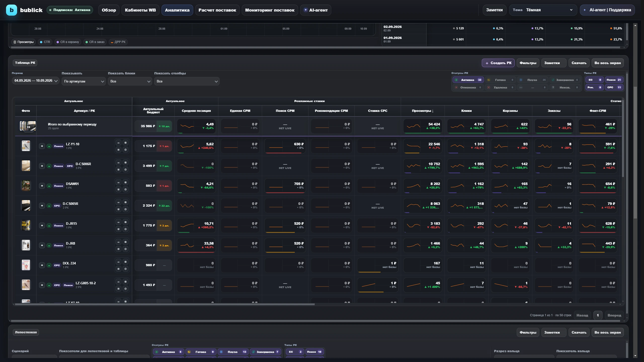This screenshot has width=644, height=362.
Task: Click Скачать in Таблица РК header
Action: point(579,63)
